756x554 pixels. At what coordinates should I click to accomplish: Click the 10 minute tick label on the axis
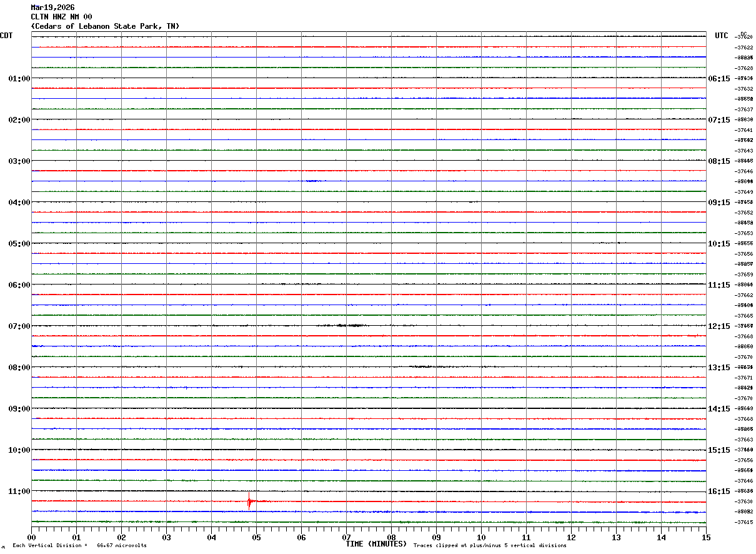(x=481, y=537)
